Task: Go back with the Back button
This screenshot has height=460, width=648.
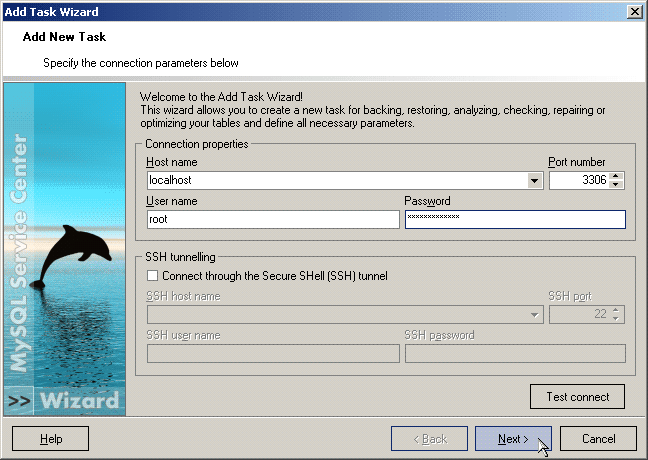Action: (x=429, y=439)
